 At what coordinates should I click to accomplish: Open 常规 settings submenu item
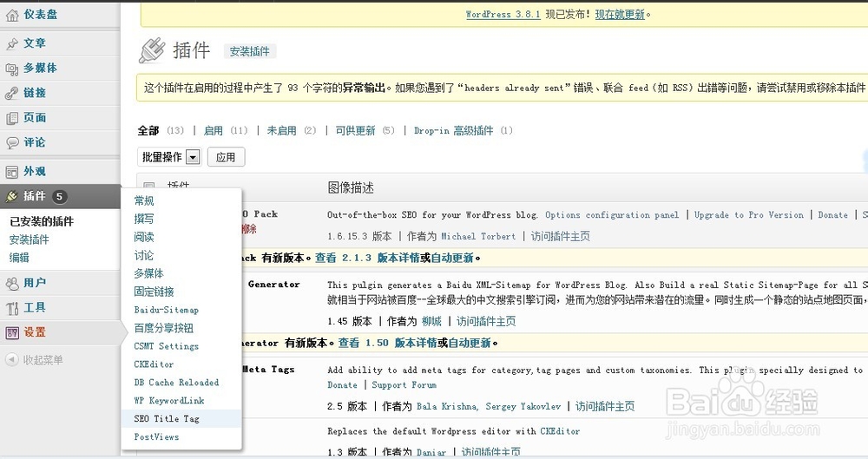tap(144, 200)
